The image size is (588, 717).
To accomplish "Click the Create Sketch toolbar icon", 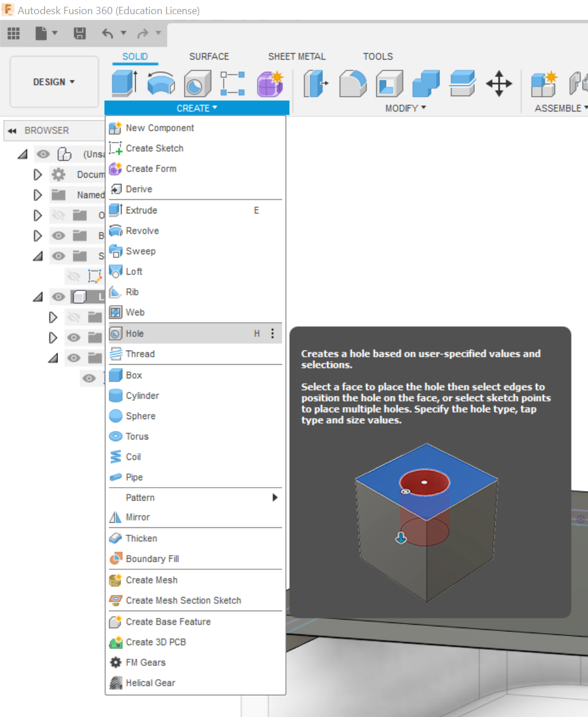I will 233,83.
